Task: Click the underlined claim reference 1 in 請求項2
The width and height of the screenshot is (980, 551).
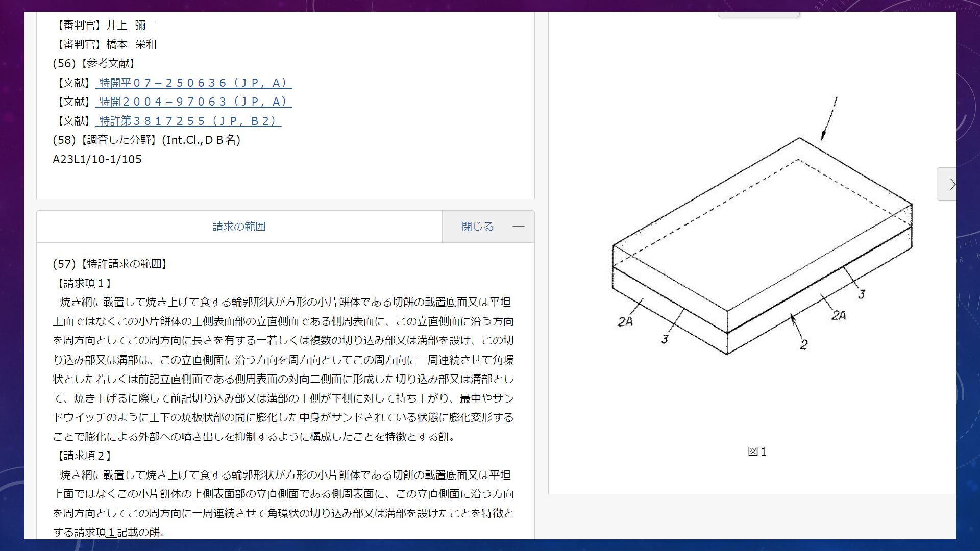Action: point(111,532)
